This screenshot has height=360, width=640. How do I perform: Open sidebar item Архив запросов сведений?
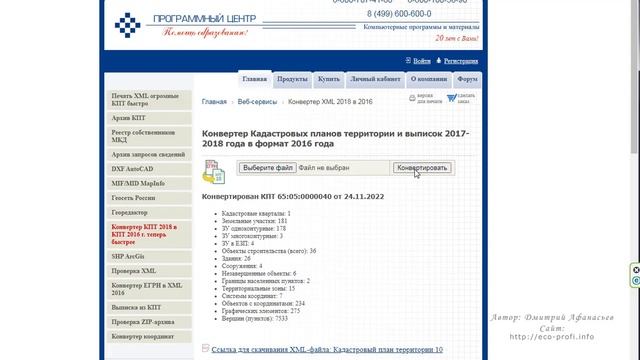(x=149, y=154)
